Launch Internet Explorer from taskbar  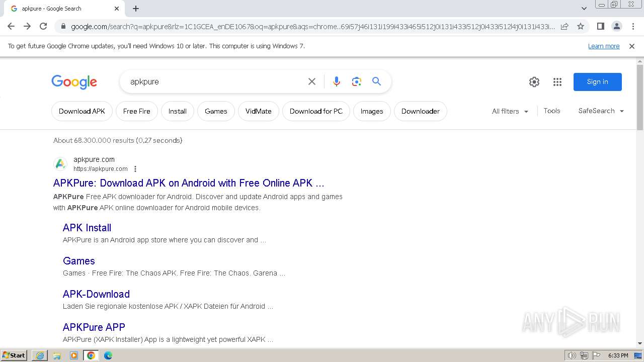tap(40, 355)
